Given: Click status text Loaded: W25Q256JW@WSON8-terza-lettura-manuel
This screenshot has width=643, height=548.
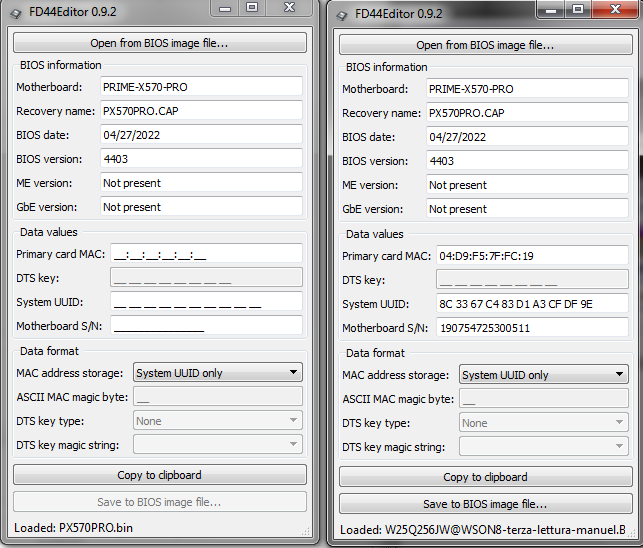Looking at the screenshot, I should tap(483, 530).
